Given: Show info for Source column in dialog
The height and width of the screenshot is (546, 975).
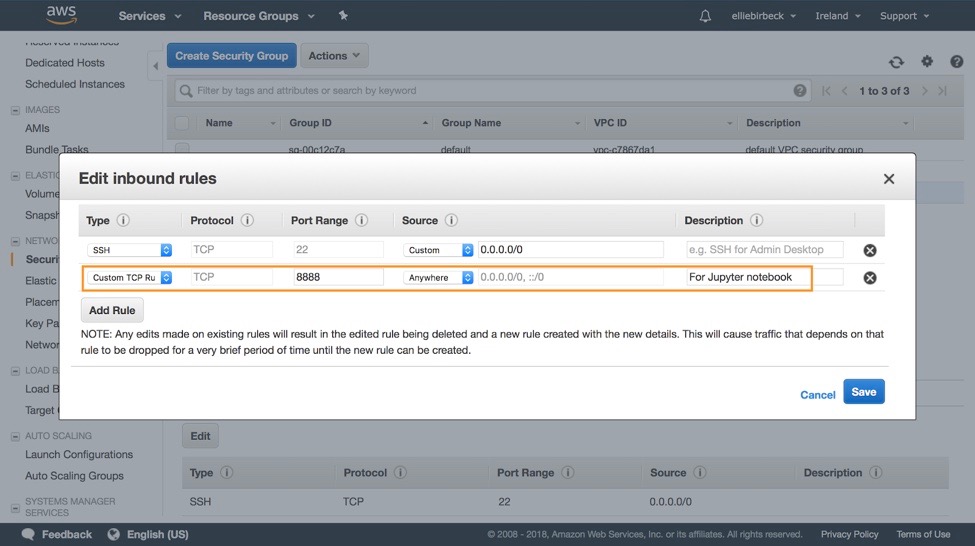Looking at the screenshot, I should (x=451, y=220).
